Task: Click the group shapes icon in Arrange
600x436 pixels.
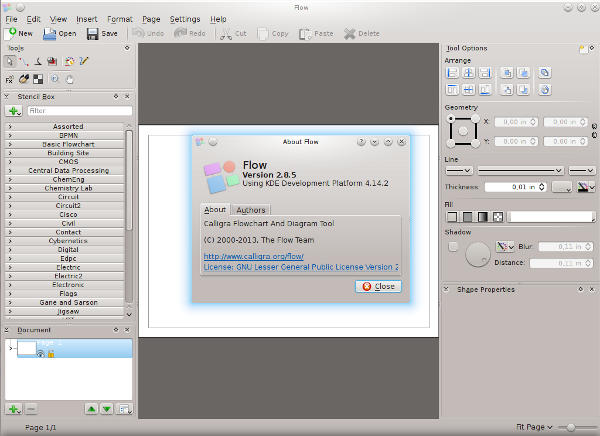Action: (545, 73)
